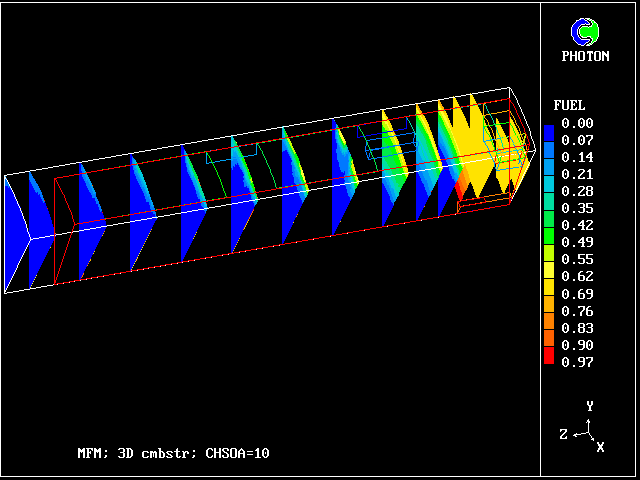640x480 pixels.
Task: Click the PHOTON logo icon
Action: [585, 32]
